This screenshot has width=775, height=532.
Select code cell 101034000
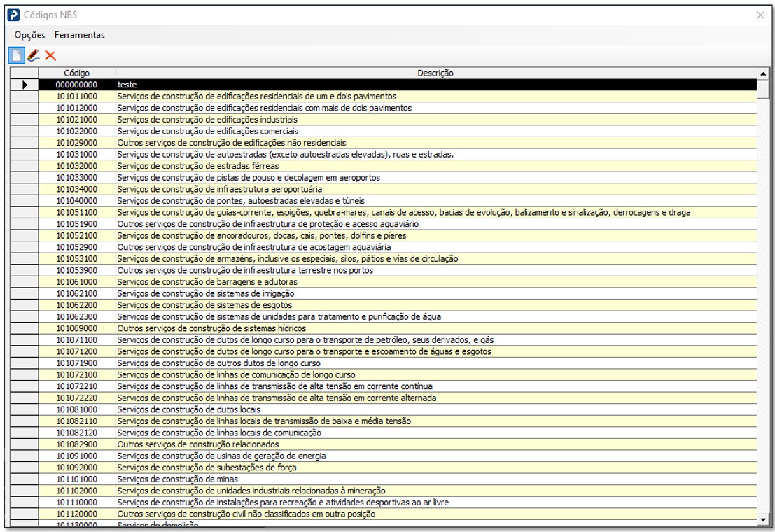tap(77, 190)
